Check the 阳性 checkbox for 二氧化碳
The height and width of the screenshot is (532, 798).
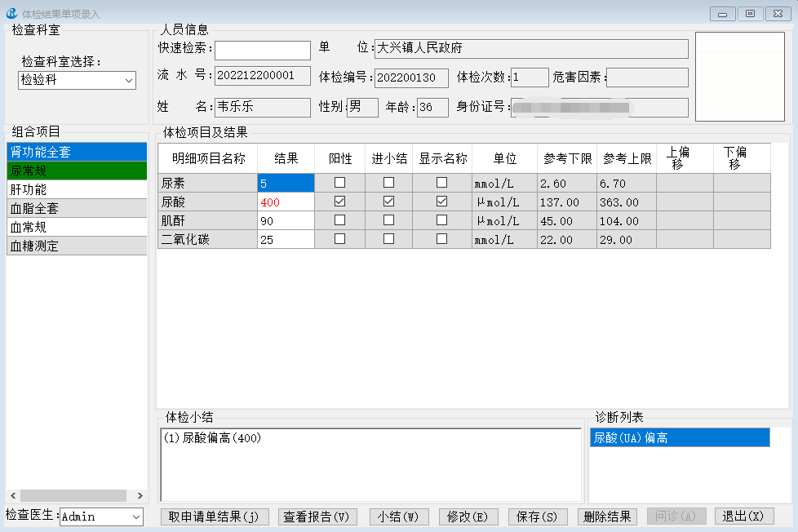tap(339, 239)
